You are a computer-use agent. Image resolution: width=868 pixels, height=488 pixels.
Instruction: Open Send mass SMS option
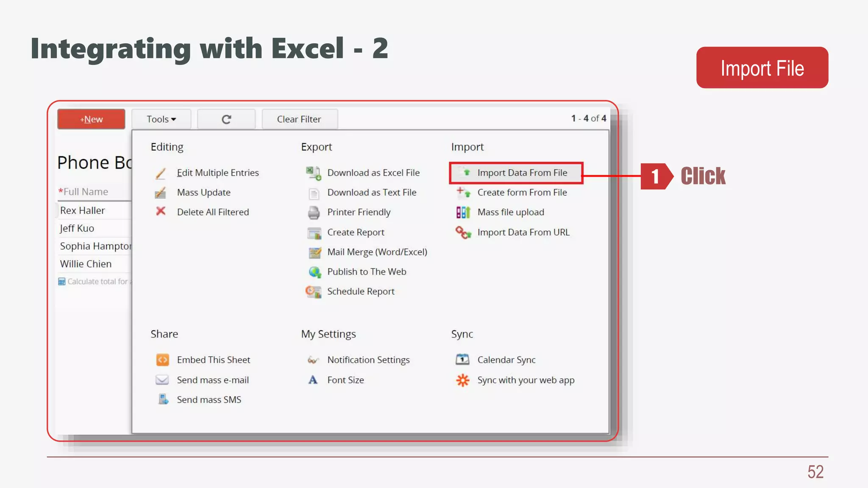[x=209, y=400]
